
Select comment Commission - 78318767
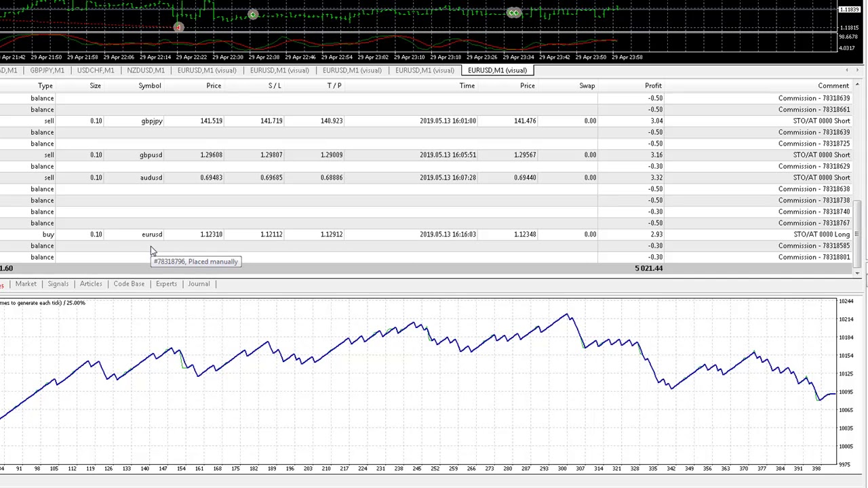814,223
